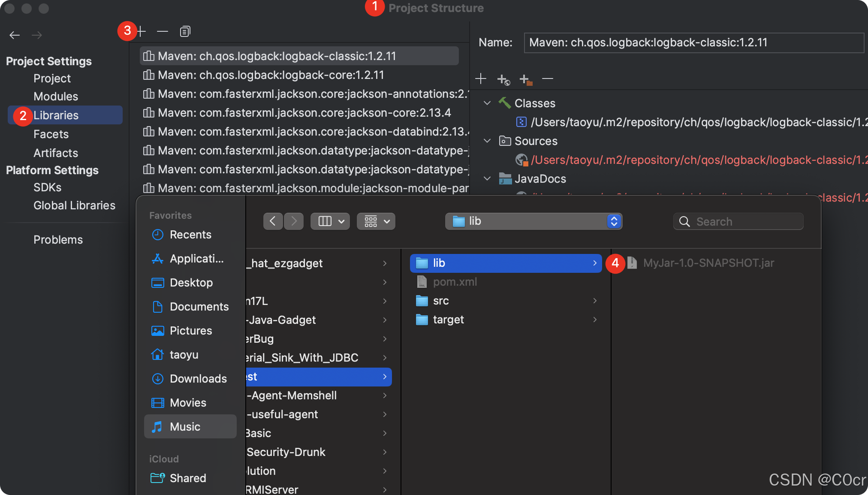868x495 pixels.
Task: Open Global Libraries settings
Action: pyautogui.click(x=74, y=205)
